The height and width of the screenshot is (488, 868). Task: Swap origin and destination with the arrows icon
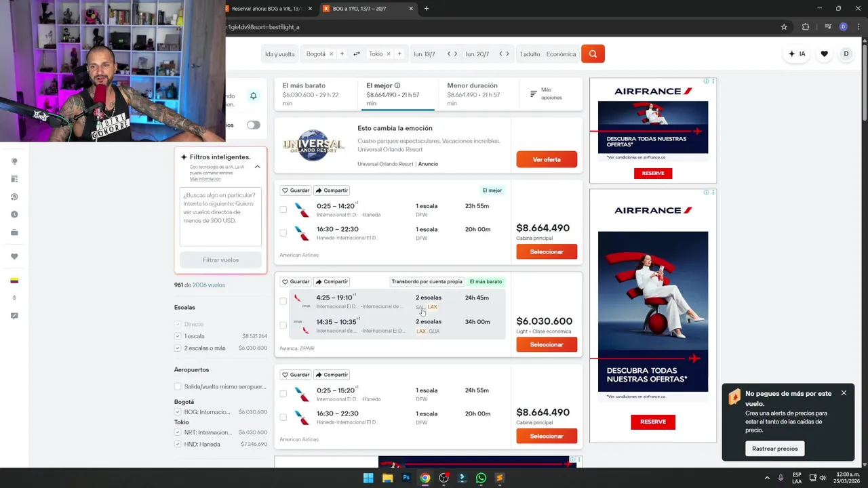pos(357,54)
